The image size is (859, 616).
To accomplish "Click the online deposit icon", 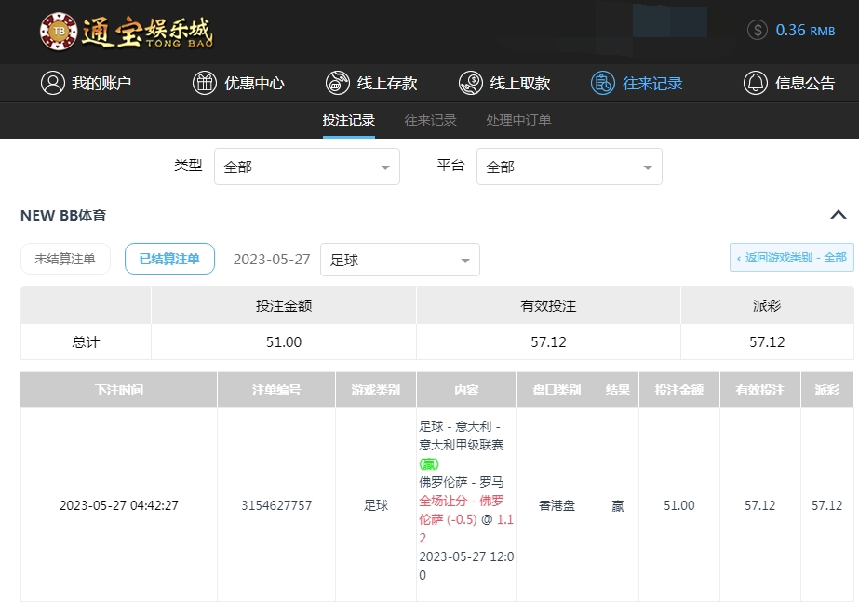I will [338, 83].
